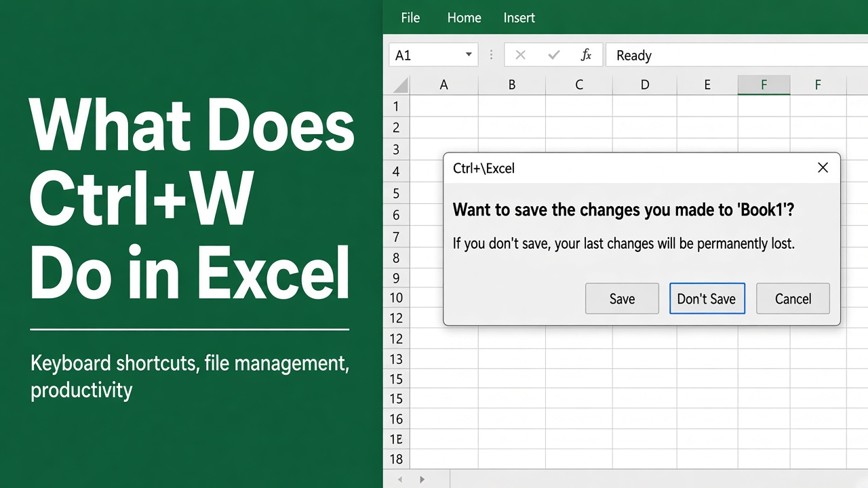Image resolution: width=868 pixels, height=488 pixels.
Task: Open the Insert ribbon tab
Action: (x=519, y=18)
